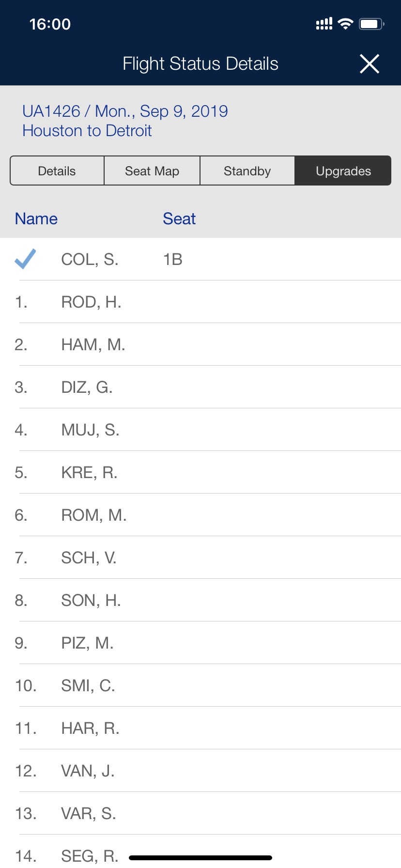401x868 pixels.
Task: Switch to the Details tab
Action: [57, 171]
